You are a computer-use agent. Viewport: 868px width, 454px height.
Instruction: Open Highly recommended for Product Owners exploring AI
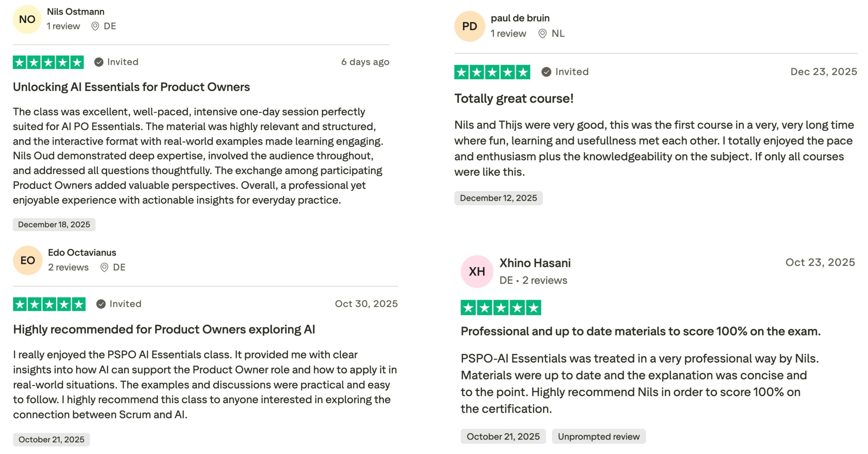[164, 329]
